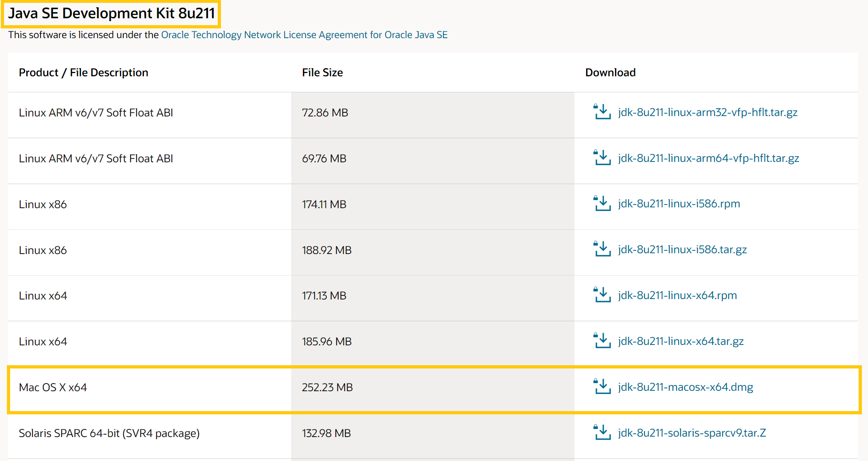The width and height of the screenshot is (868, 461).
Task: Select Linux x86 description beside 188.92 MB
Action: (x=150, y=252)
